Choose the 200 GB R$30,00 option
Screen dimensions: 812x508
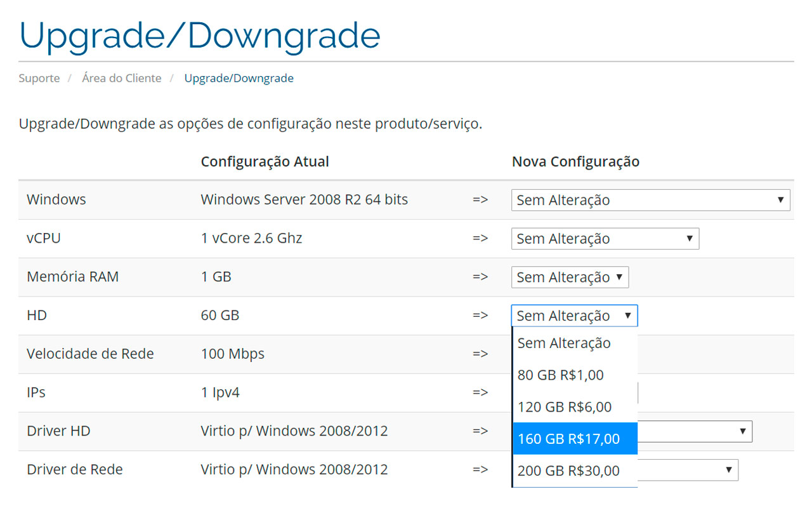coord(575,471)
